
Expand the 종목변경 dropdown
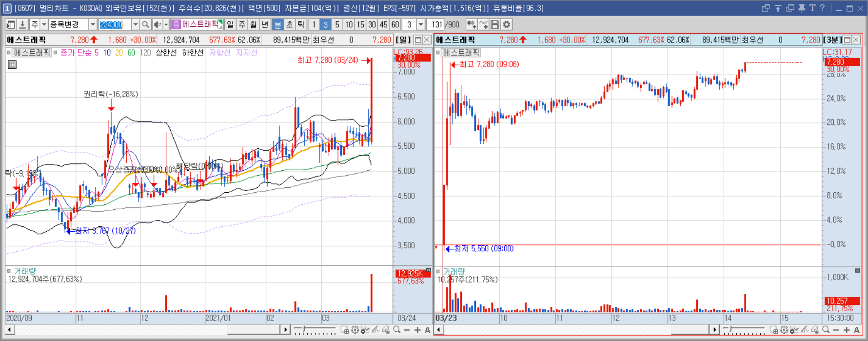pos(93,24)
